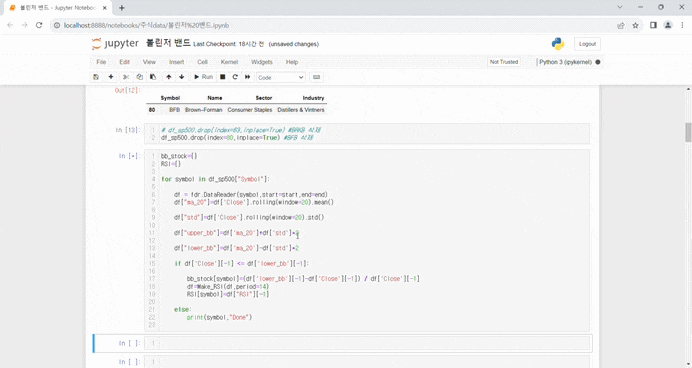692x368 pixels.
Task: Restart kernel and run all cells icon
Action: 248,77
